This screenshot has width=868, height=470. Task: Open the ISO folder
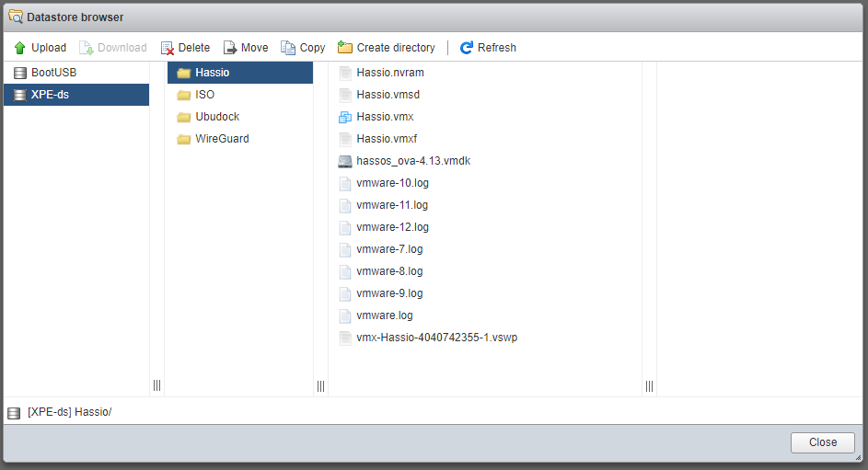pyautogui.click(x=204, y=95)
